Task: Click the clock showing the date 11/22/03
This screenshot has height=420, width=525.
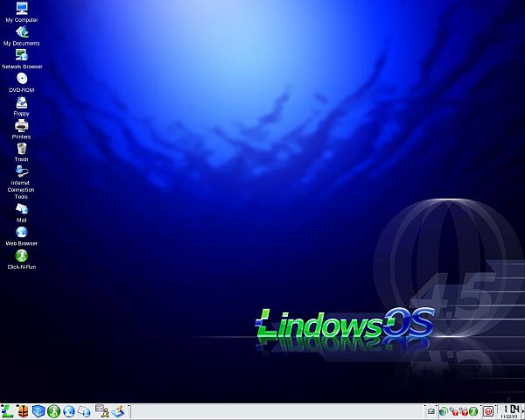Action: pyautogui.click(x=509, y=411)
